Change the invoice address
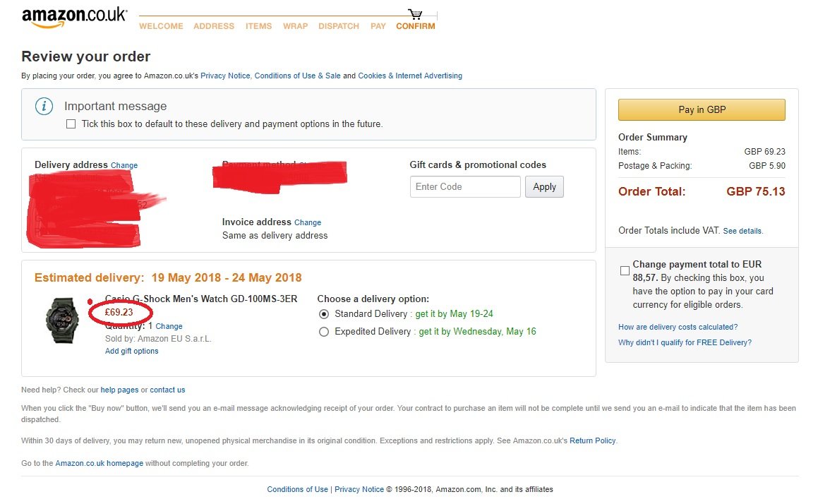This screenshot has height=504, width=830. click(x=308, y=222)
